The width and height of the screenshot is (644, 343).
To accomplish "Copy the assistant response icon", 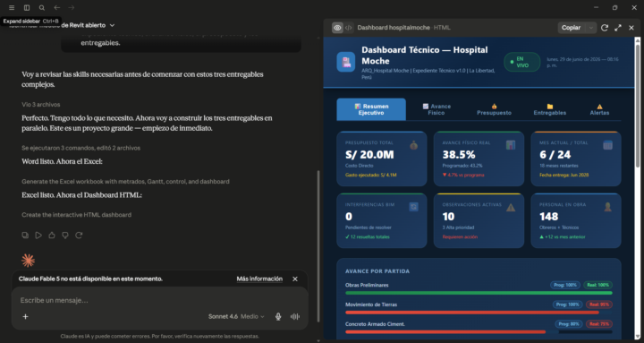I will [25, 236].
